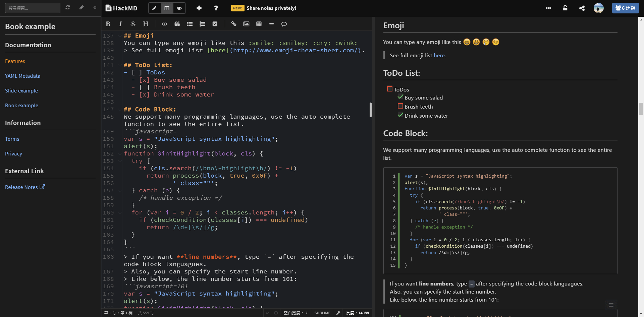
Task: Click the preview pane scrollbar thumb
Action: (x=641, y=109)
